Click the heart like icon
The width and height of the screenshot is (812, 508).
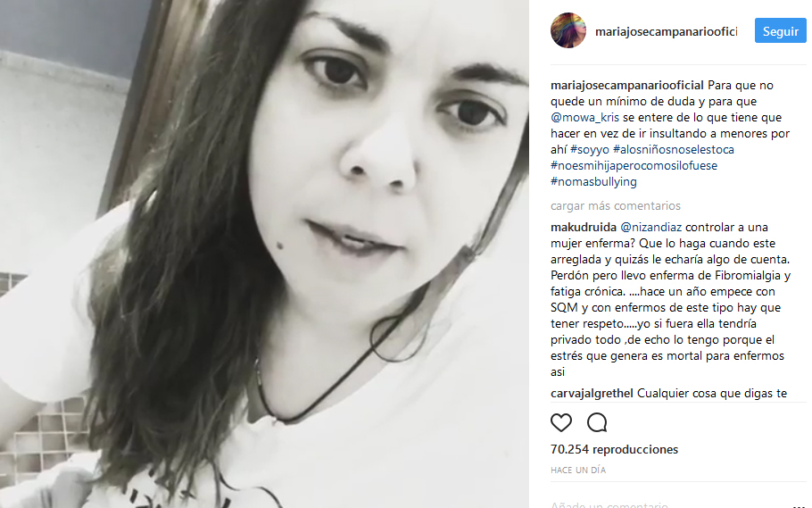pos(561,423)
